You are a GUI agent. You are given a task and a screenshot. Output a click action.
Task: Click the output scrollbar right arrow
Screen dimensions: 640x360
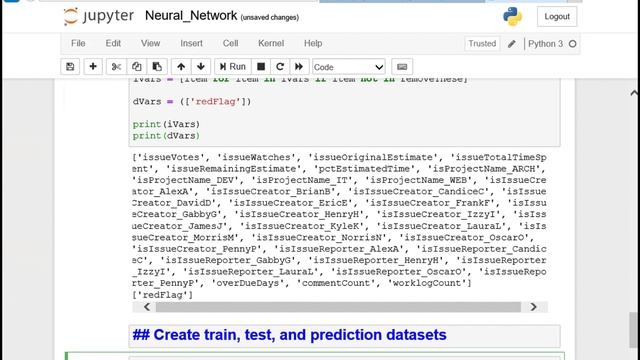click(533, 307)
